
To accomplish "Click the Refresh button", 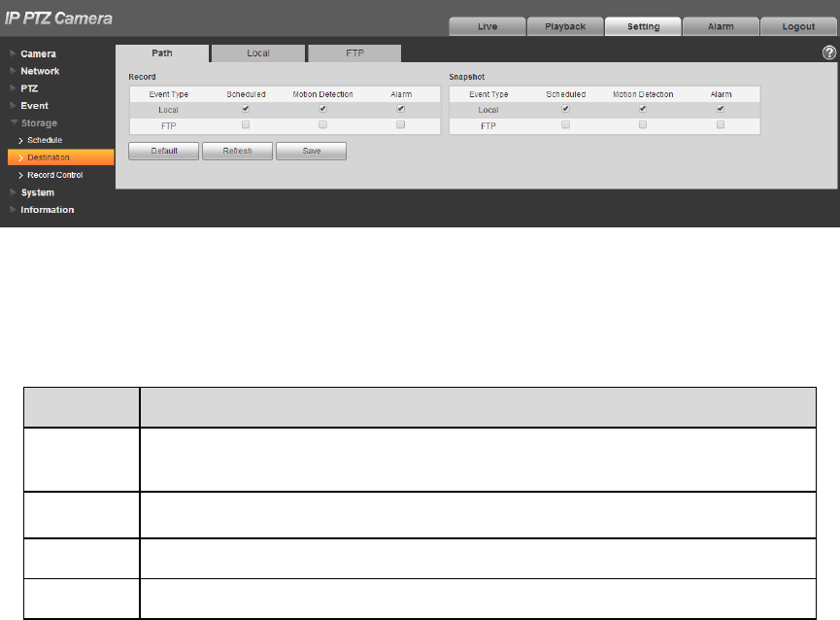I will point(237,151).
